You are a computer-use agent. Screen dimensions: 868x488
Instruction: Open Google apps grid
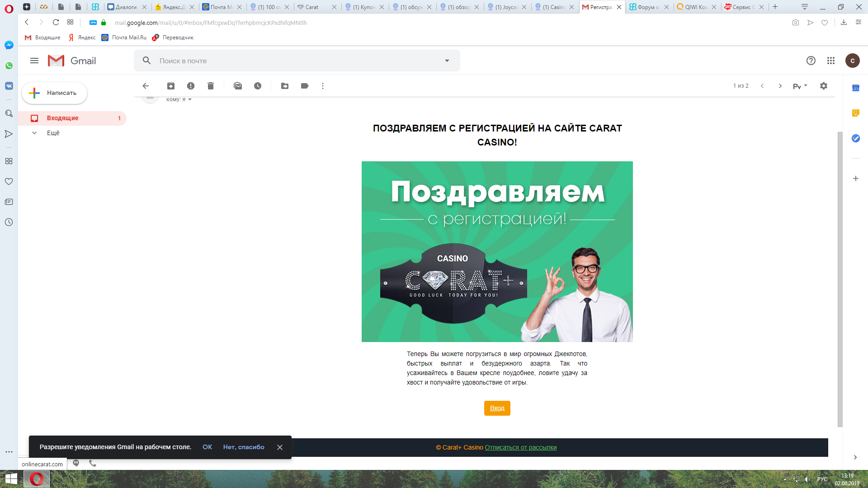(x=831, y=61)
